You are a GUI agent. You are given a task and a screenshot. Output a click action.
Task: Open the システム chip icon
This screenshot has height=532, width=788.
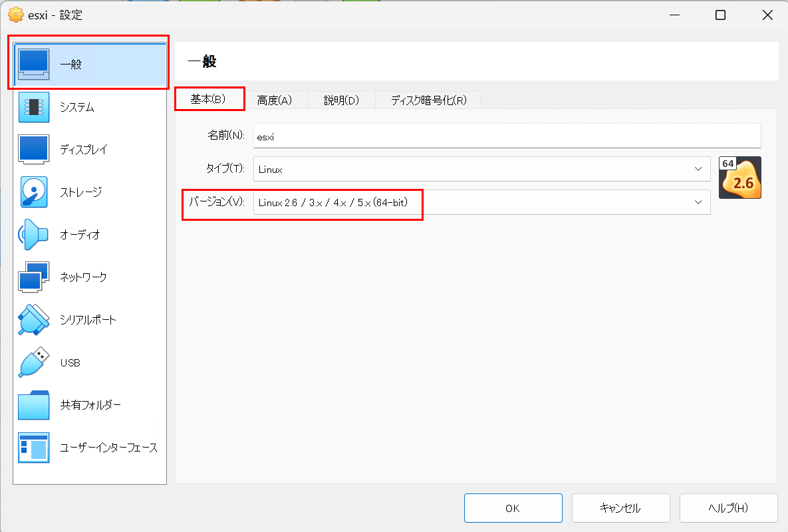point(34,107)
